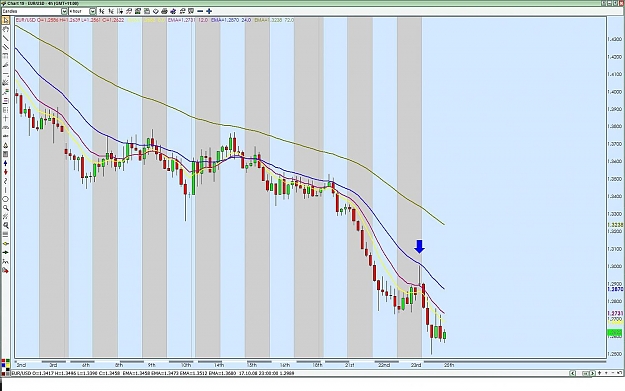Image resolution: width=625 pixels, height=391 pixels.
Task: Click the EMA 72.0 indicator label
Action: point(274,20)
